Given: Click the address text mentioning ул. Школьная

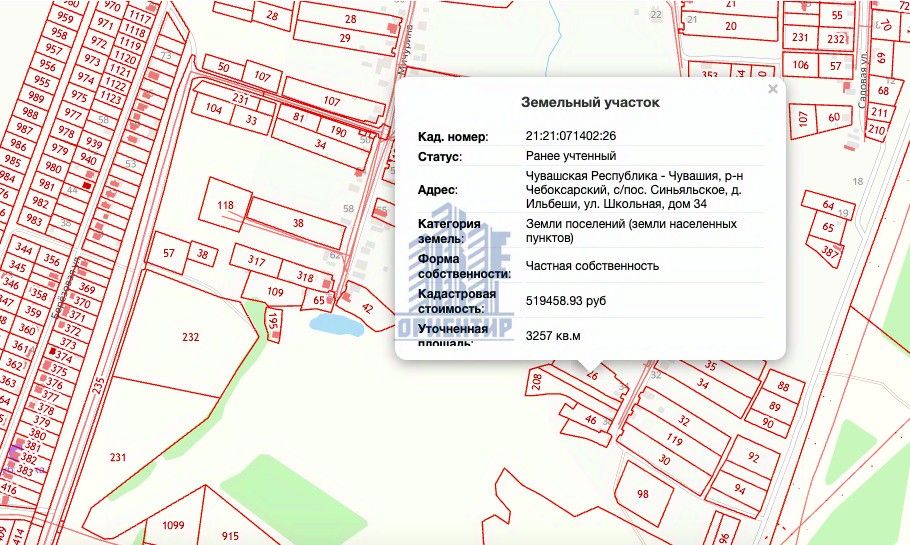Looking at the screenshot, I should coord(634,189).
